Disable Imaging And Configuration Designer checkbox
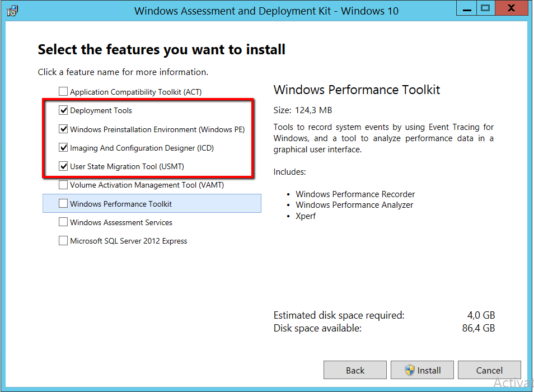The width and height of the screenshot is (534, 392). [x=63, y=148]
